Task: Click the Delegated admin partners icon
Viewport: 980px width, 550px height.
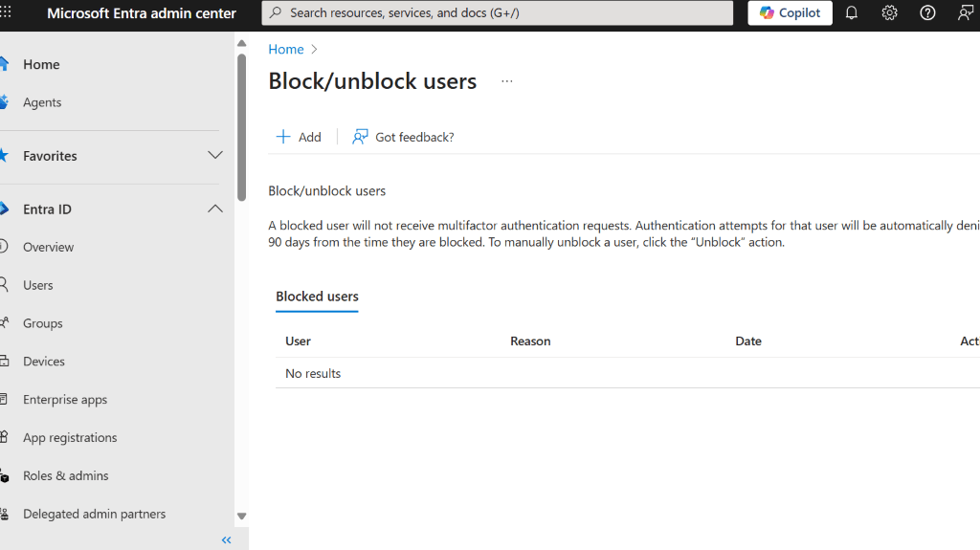Action: click(x=4, y=514)
